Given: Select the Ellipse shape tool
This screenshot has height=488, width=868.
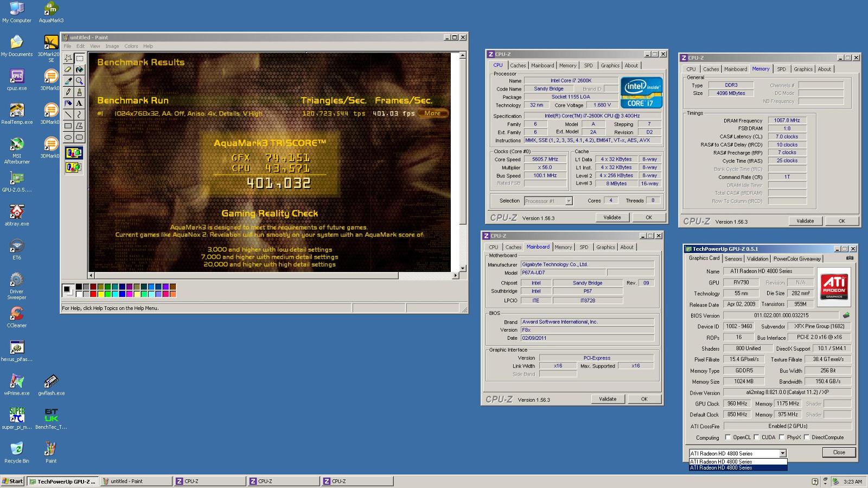Looking at the screenshot, I should (x=68, y=137).
